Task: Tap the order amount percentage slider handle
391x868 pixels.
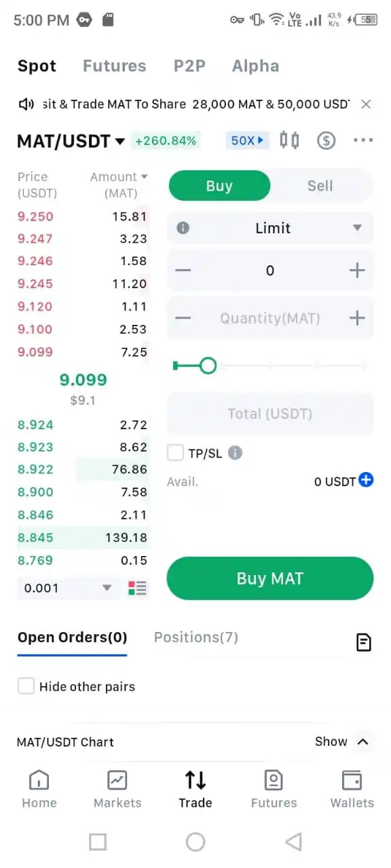Action: pyautogui.click(x=208, y=366)
